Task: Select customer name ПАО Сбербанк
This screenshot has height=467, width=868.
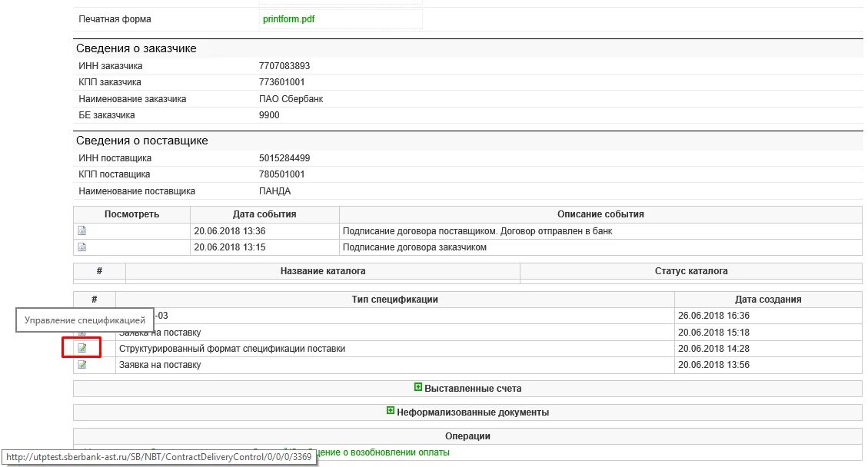Action: pyautogui.click(x=291, y=99)
